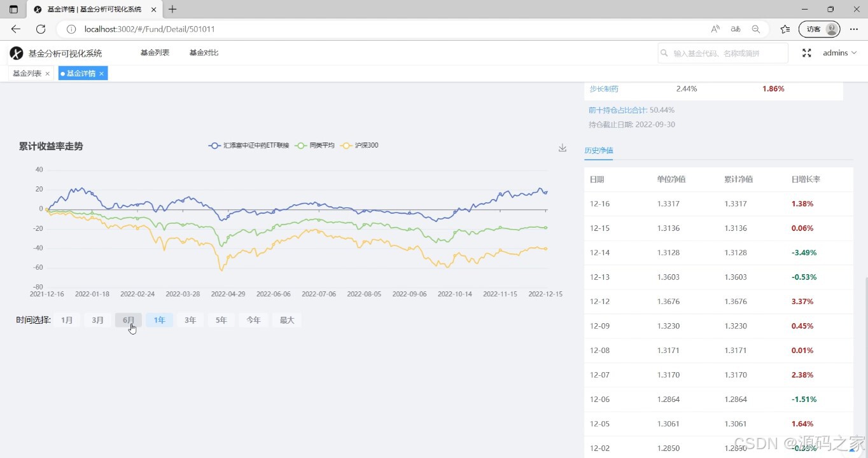Close the 基金详情 page tab
The height and width of the screenshot is (458, 868).
(101, 74)
